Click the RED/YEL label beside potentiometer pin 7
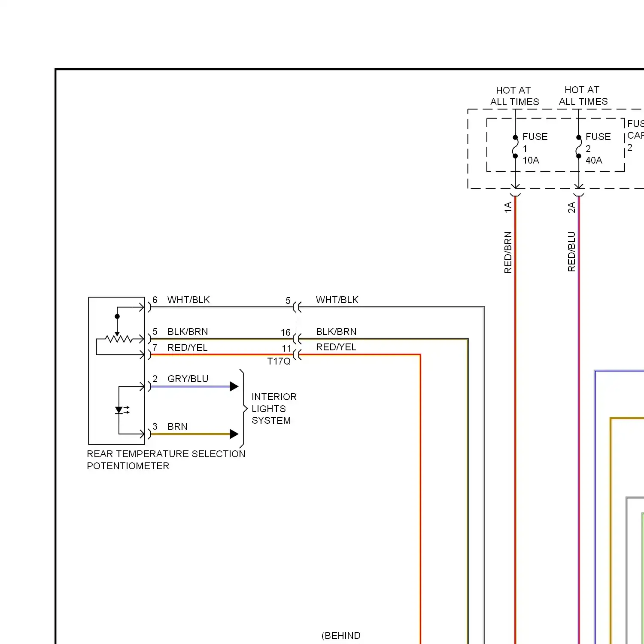This screenshot has height=644, width=644. [188, 347]
